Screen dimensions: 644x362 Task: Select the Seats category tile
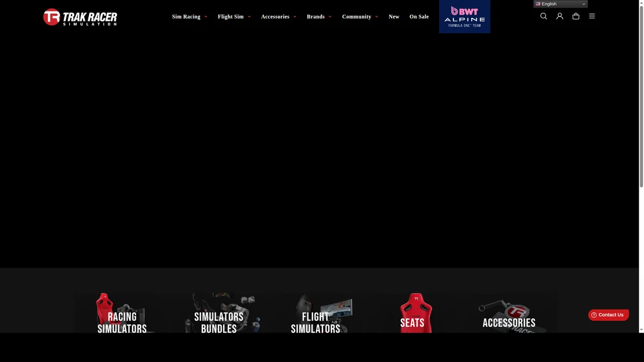click(412, 316)
